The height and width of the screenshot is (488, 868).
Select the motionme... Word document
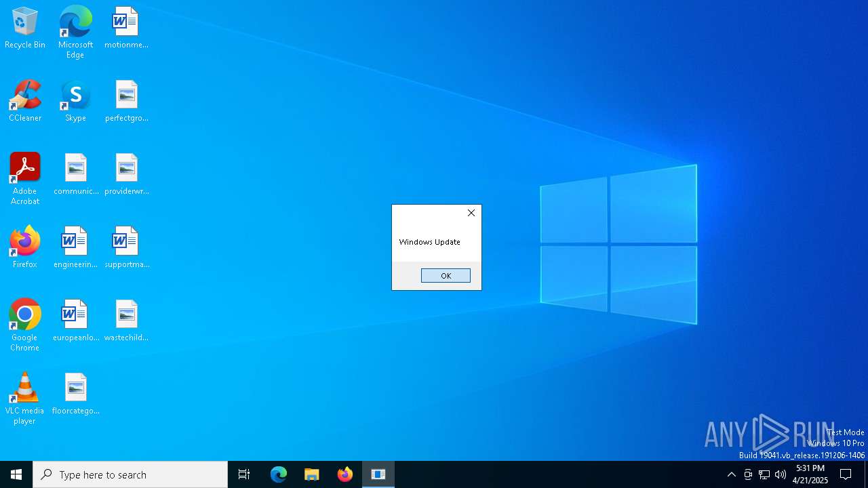click(126, 28)
